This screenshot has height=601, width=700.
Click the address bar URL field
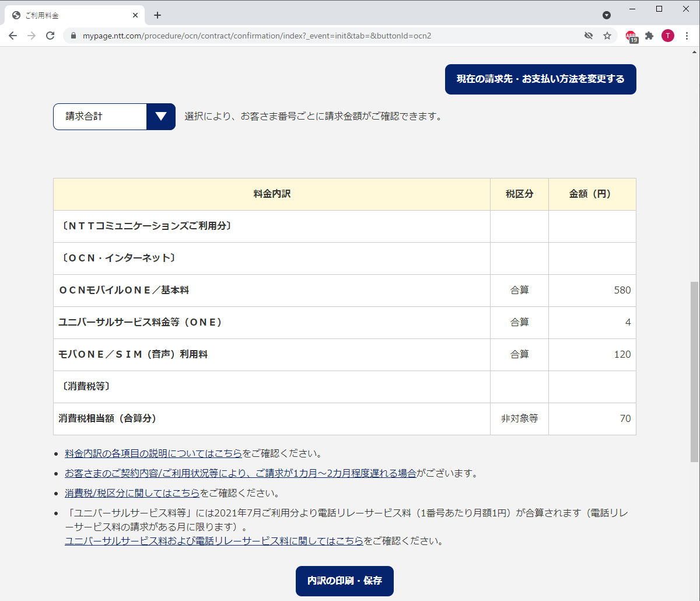(x=327, y=36)
